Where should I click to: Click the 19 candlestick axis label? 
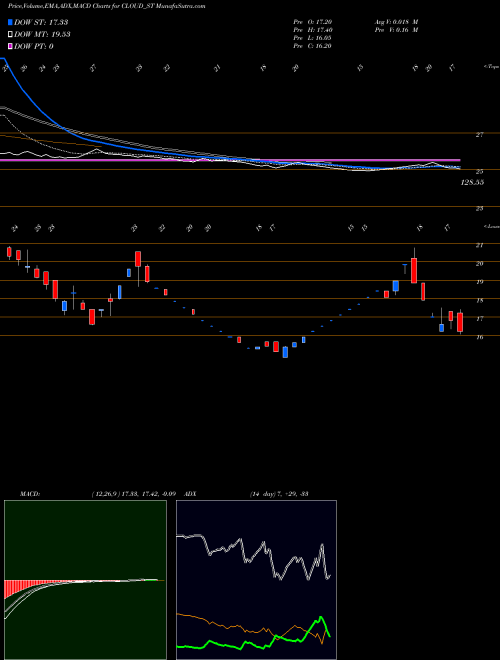[x=479, y=282]
